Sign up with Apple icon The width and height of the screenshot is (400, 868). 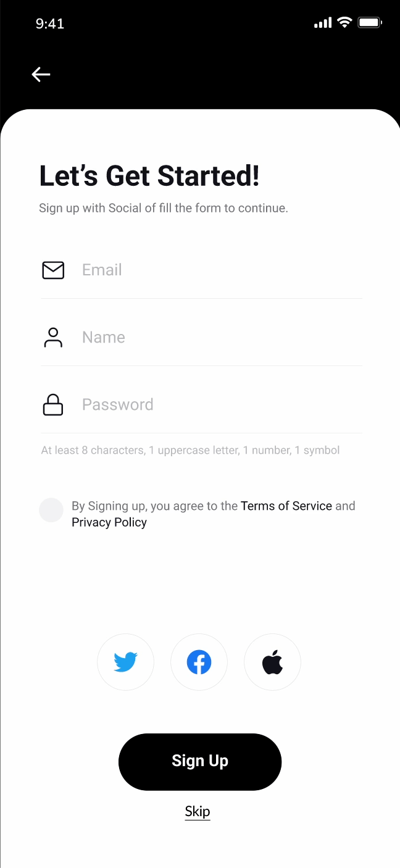point(272,662)
